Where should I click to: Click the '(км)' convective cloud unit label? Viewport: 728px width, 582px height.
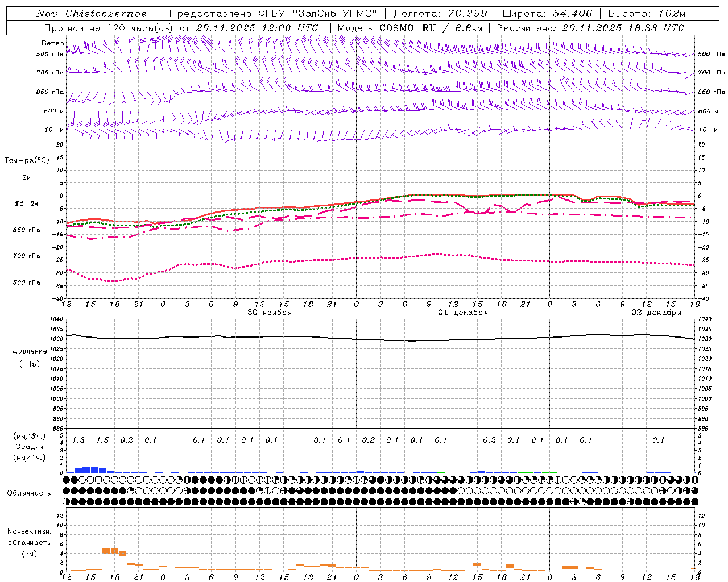pos(29,554)
